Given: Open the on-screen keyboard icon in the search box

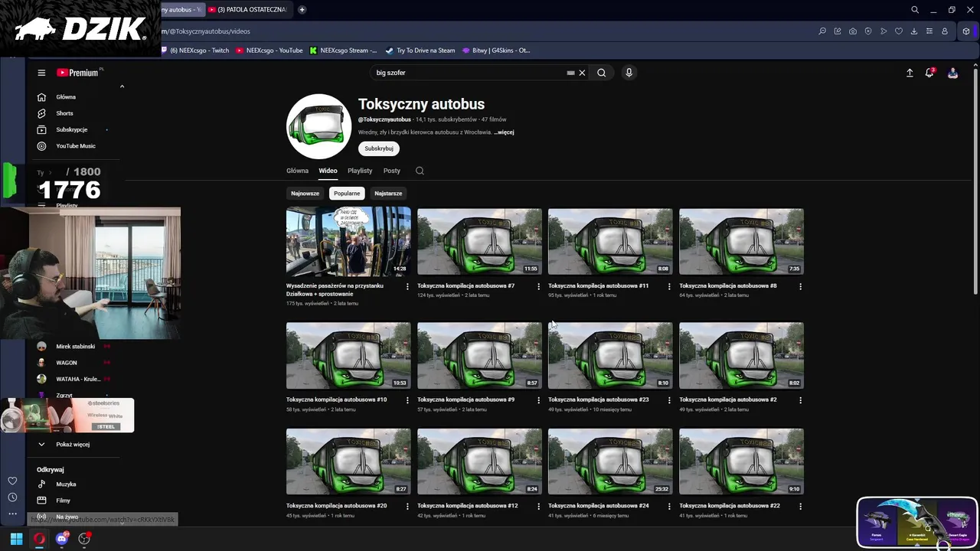Looking at the screenshot, I should [570, 73].
